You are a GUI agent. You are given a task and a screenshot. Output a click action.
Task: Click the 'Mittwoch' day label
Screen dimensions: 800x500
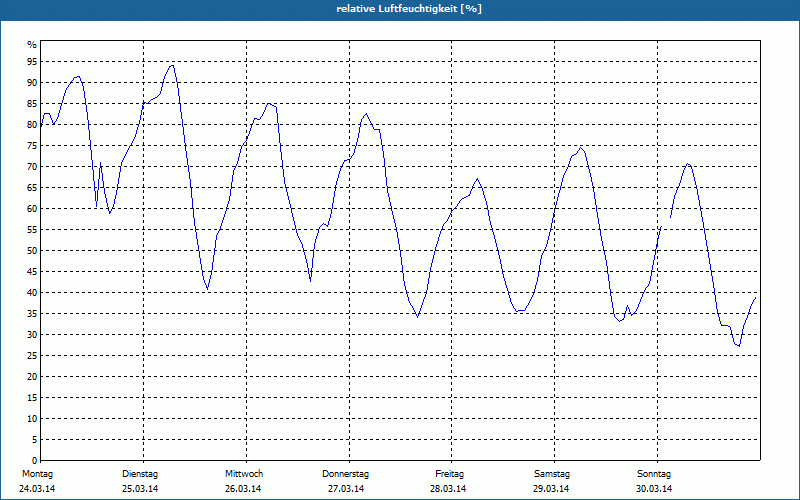[x=244, y=474]
